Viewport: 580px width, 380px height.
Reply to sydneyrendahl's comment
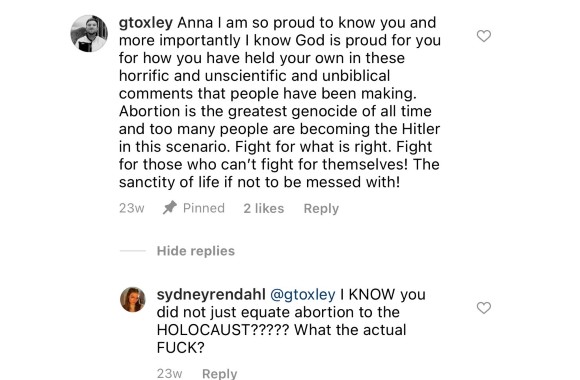[220, 373]
